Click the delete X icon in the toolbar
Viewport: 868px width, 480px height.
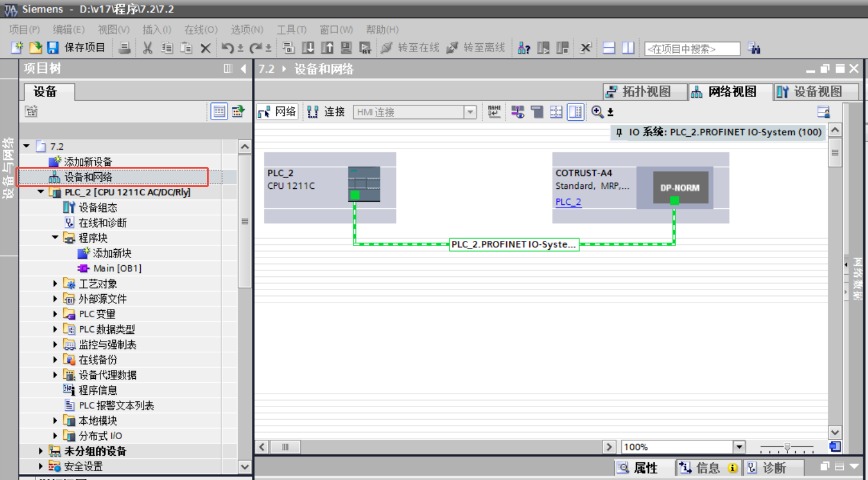coord(205,49)
